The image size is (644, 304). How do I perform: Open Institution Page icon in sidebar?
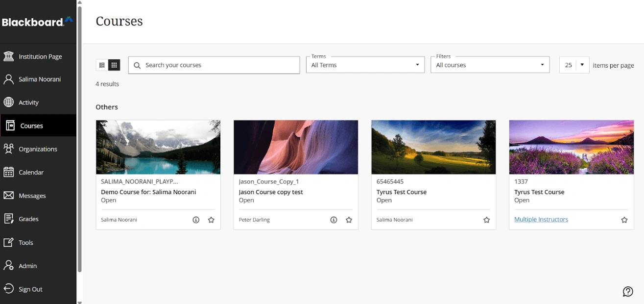tap(8, 56)
